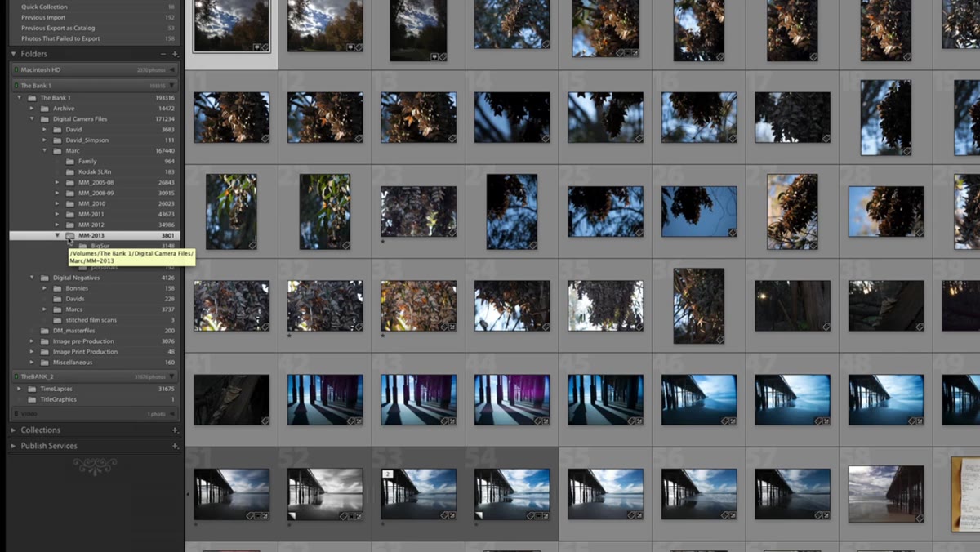Expand the David folder triangle
Image resolution: width=980 pixels, height=552 pixels.
(x=46, y=130)
